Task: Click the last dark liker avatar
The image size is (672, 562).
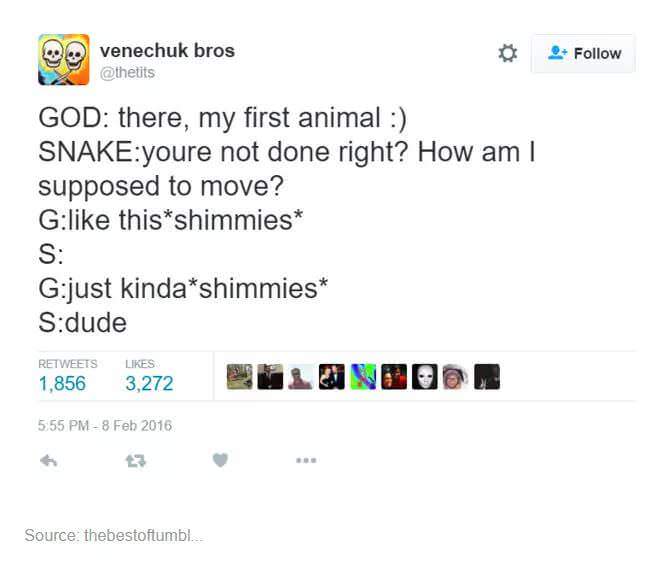Action: [487, 377]
